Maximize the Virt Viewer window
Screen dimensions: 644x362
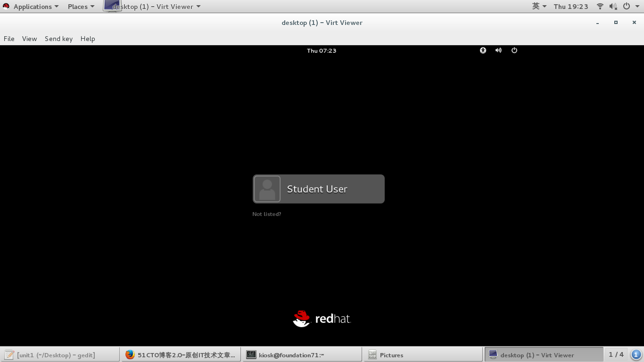[x=616, y=23]
